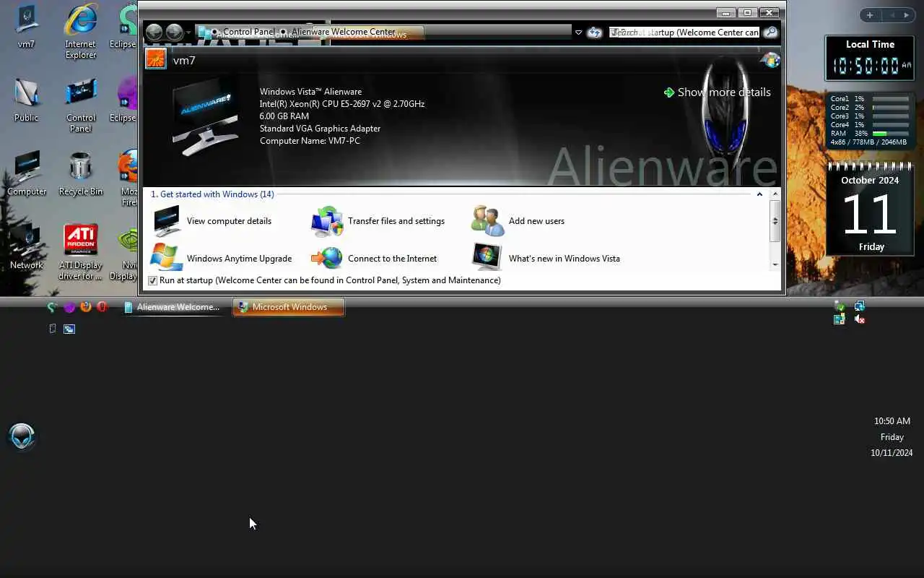This screenshot has width=924, height=578.
Task: Collapse Get started with Windows section
Action: pos(759,194)
